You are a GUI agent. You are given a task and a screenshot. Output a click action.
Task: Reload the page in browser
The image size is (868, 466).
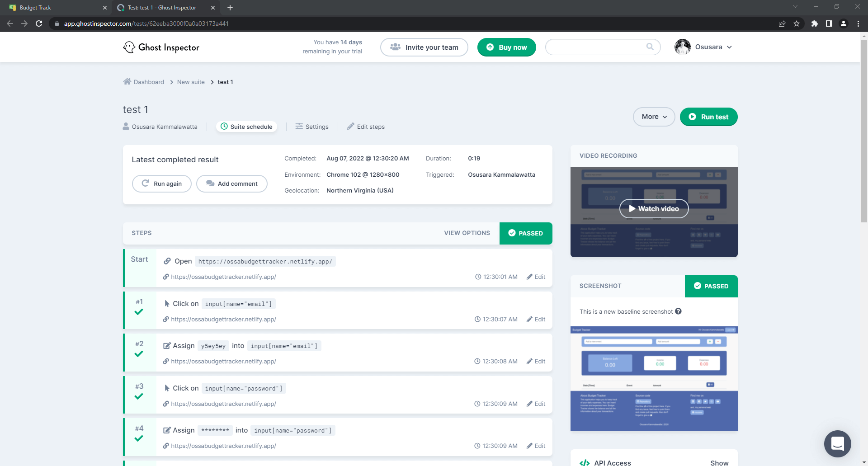tap(39, 24)
